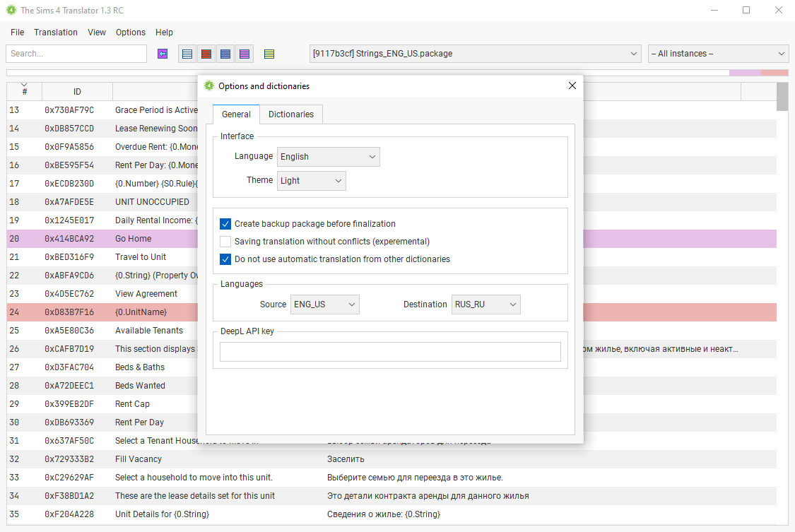Open the View menu
Screen dimensions: 795x532
96,32
